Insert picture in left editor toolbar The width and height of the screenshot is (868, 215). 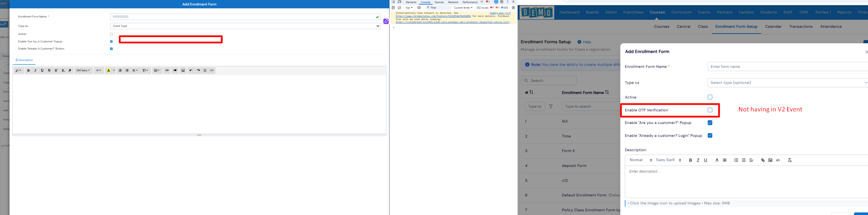pyautogui.click(x=183, y=70)
